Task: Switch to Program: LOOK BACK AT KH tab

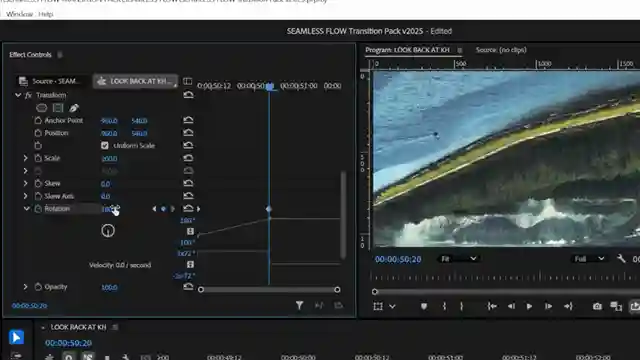Action: [x=407, y=50]
